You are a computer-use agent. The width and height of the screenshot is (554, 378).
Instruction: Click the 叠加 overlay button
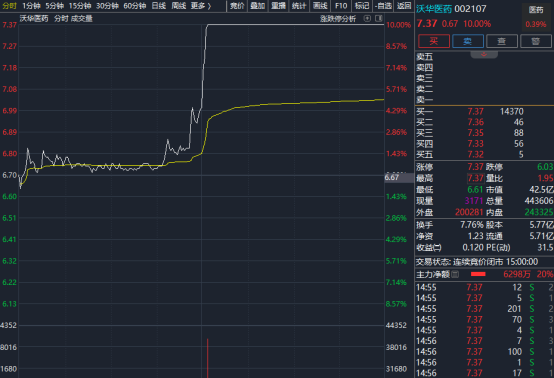coord(258,6)
